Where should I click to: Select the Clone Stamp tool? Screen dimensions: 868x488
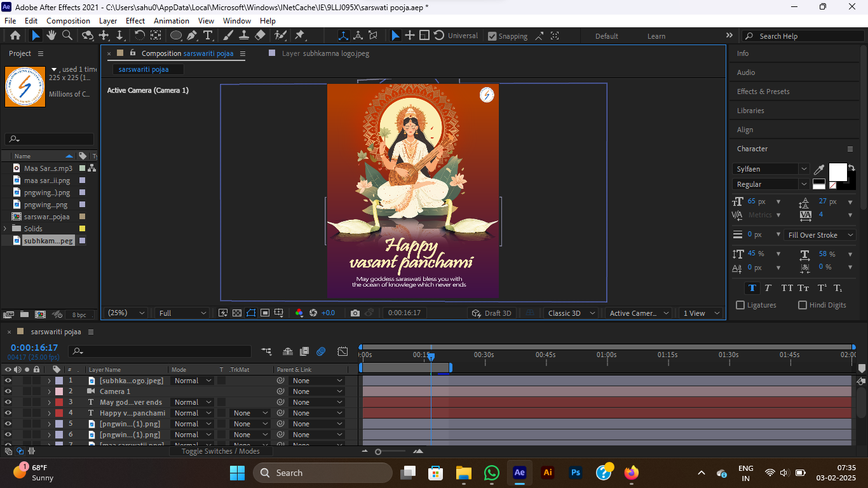click(x=244, y=36)
